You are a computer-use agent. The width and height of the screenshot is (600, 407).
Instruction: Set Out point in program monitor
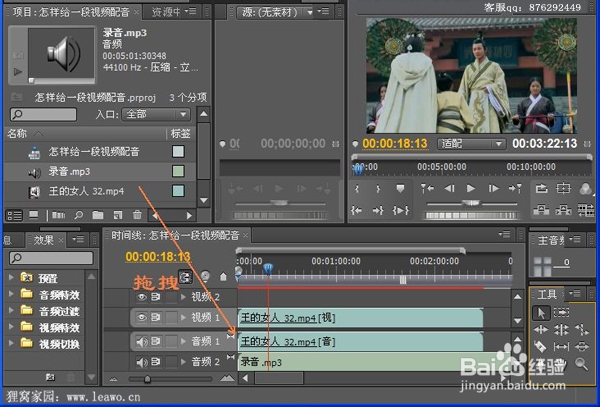(378, 189)
